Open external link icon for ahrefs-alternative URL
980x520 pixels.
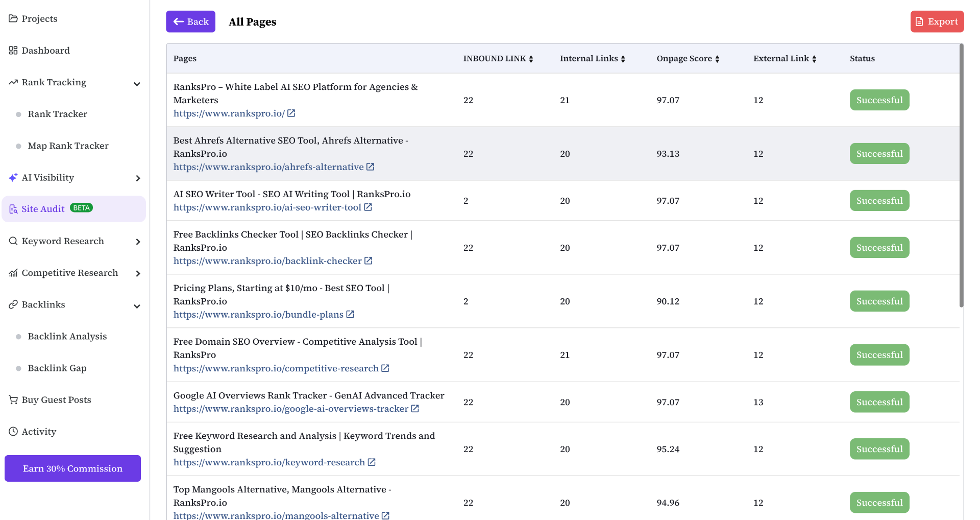370,167
